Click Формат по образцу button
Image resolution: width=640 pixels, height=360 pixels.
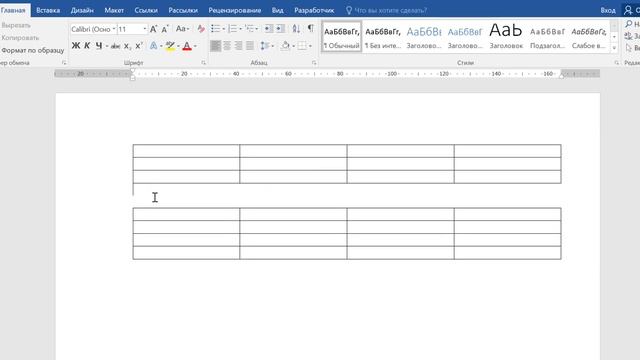(x=33, y=50)
